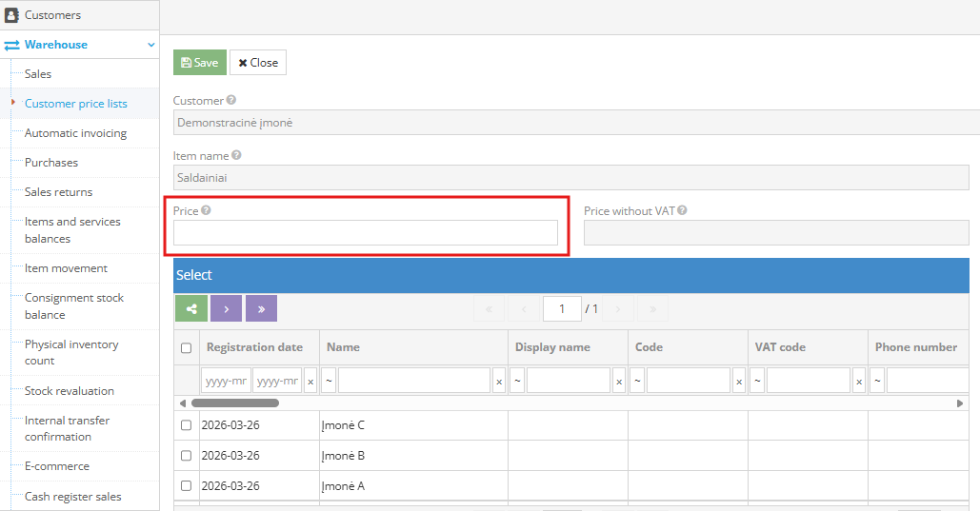Tick the checkbox for Įmonė B row

pos(186,456)
